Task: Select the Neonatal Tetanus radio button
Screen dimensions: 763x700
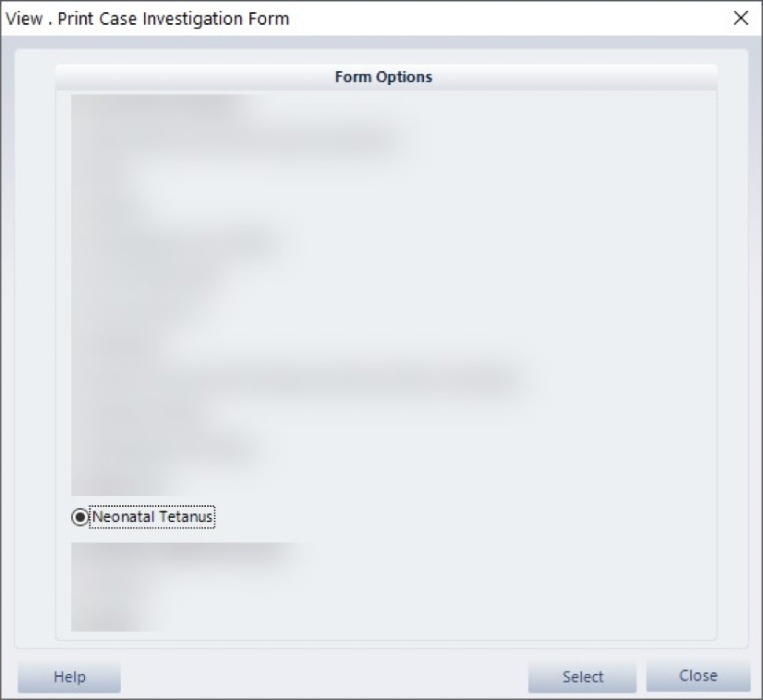Action: [x=79, y=516]
